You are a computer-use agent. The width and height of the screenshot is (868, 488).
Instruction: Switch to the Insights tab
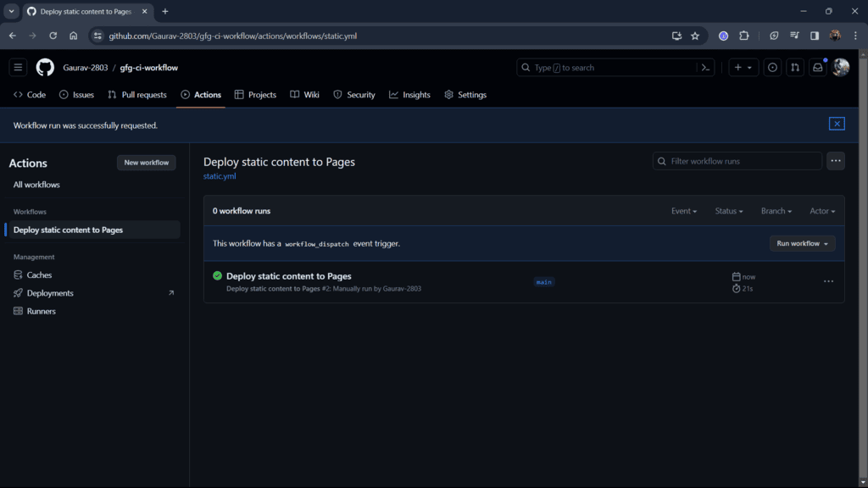coord(409,95)
